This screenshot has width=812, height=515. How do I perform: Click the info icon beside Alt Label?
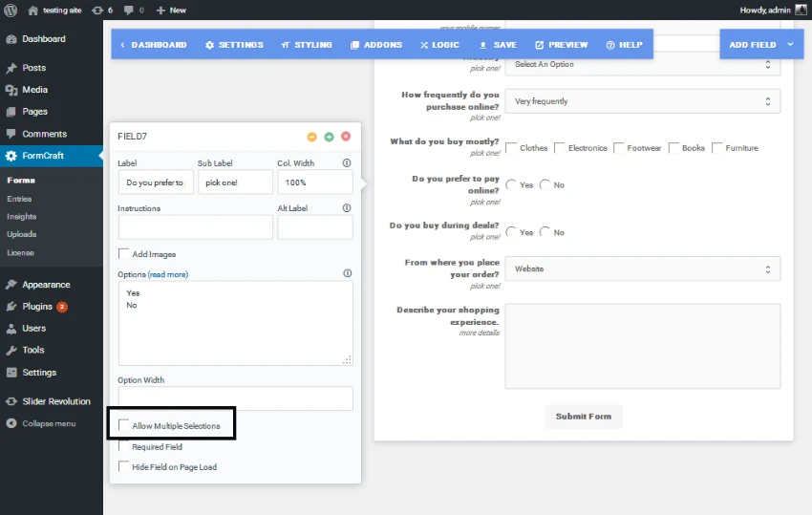pyautogui.click(x=347, y=208)
